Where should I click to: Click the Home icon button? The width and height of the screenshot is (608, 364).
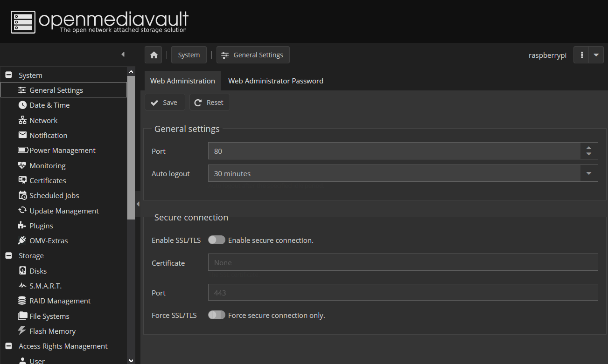point(154,55)
